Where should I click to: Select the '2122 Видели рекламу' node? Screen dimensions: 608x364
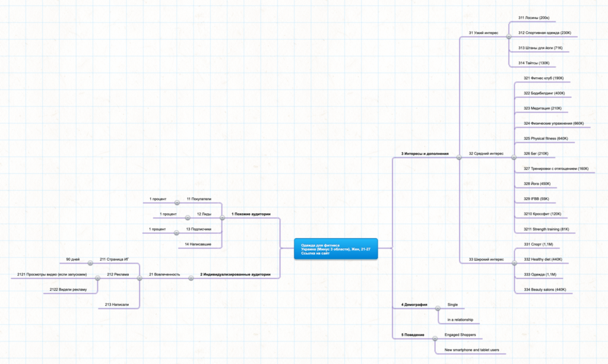[68, 290]
